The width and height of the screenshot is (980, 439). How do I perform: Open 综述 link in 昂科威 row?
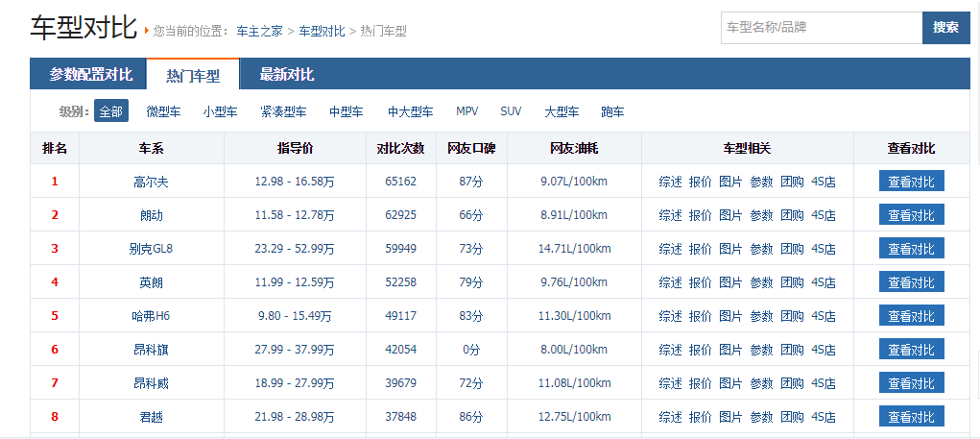(x=670, y=383)
